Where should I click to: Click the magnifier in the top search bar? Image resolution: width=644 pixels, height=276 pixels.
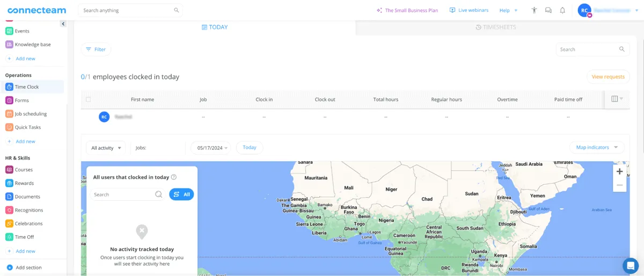pos(177,10)
